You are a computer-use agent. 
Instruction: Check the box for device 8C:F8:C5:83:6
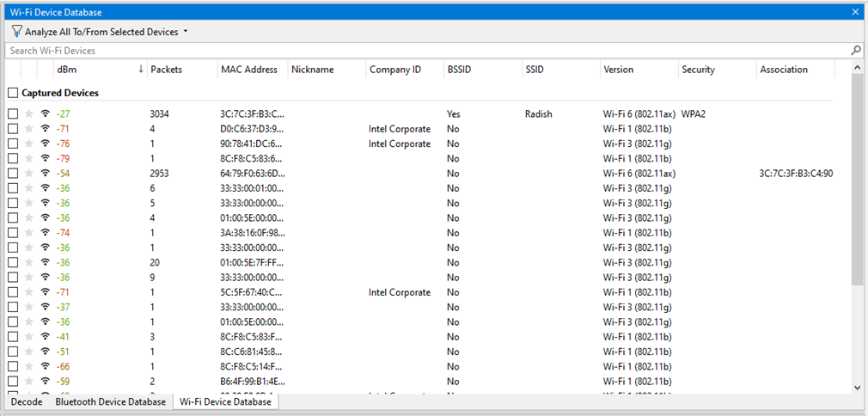[x=13, y=158]
